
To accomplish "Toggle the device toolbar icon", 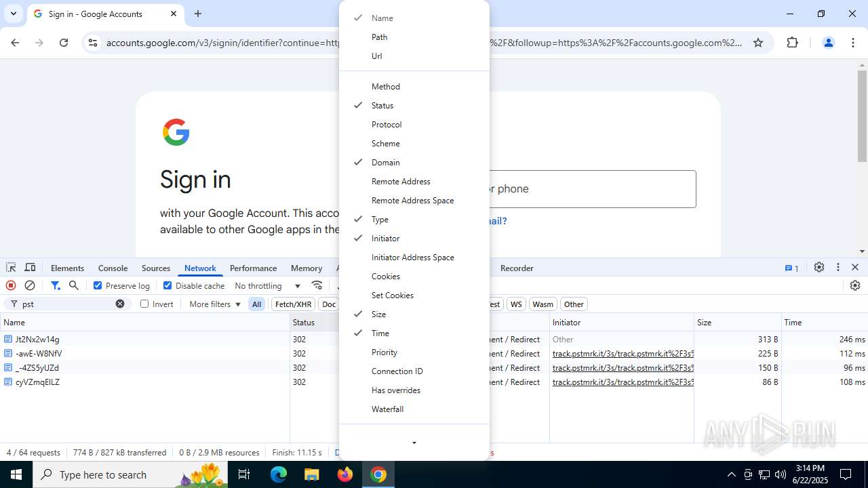I will 30,268.
